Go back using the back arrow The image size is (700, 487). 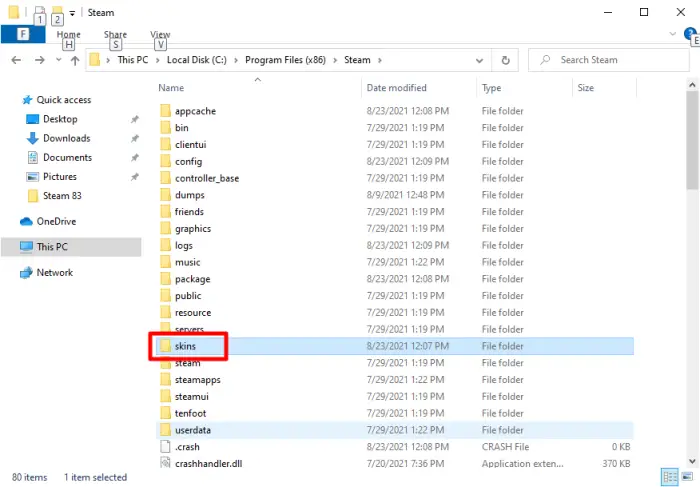pyautogui.click(x=16, y=60)
